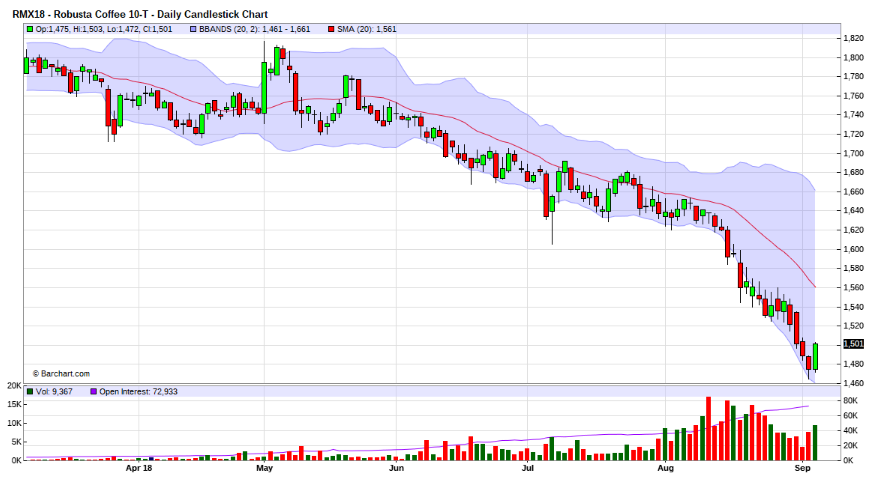Click the 'Jun' date axis label

click(x=396, y=468)
